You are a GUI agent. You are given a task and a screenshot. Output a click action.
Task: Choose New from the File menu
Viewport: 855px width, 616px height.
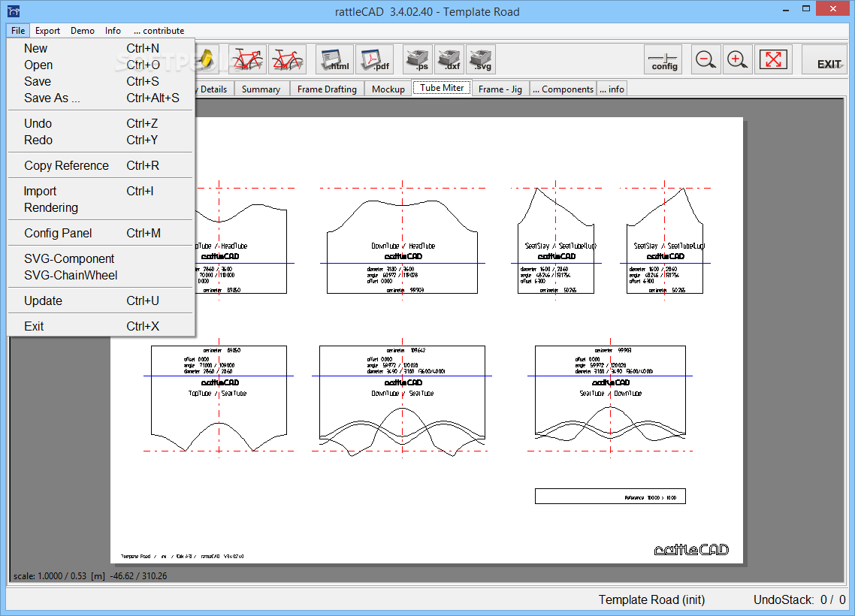pos(101,49)
